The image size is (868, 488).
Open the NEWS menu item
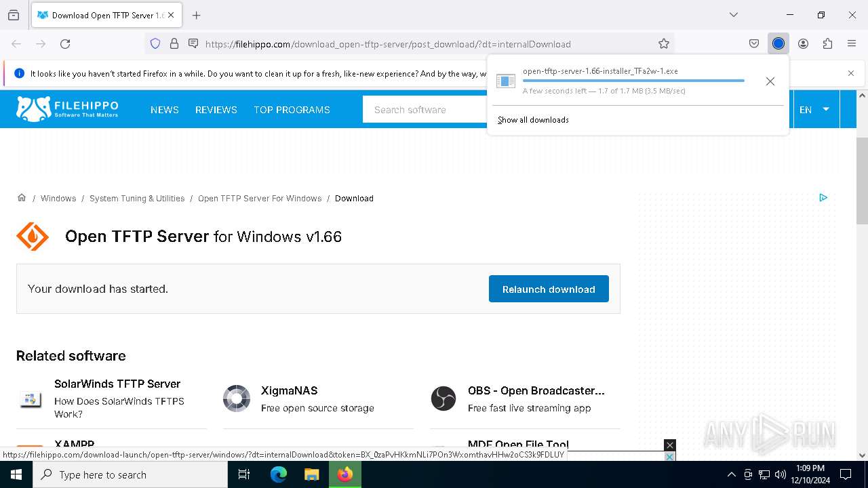[x=165, y=110]
